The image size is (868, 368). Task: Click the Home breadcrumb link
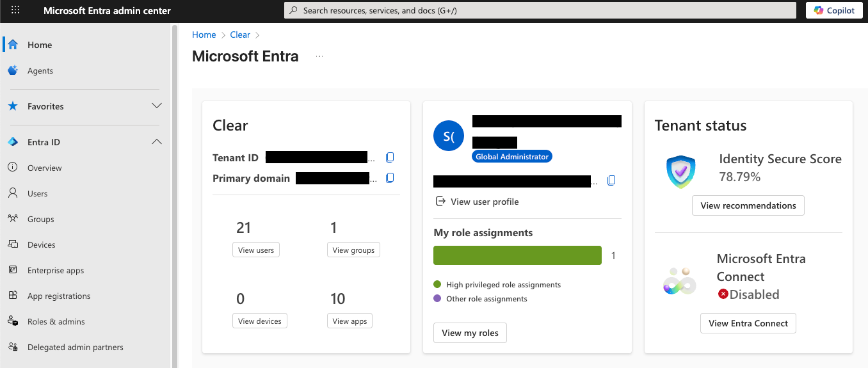[x=204, y=35]
